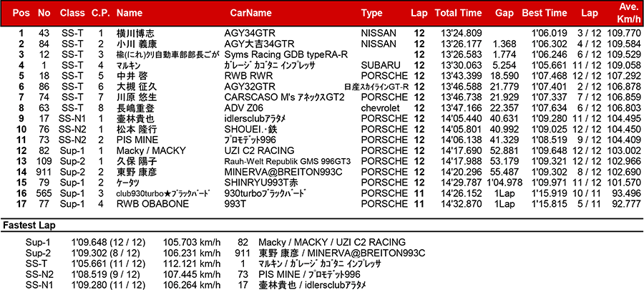Select 'club930turbo★ブラックバード' name cell
Viewport: 644px width, 290px height.
point(163,193)
